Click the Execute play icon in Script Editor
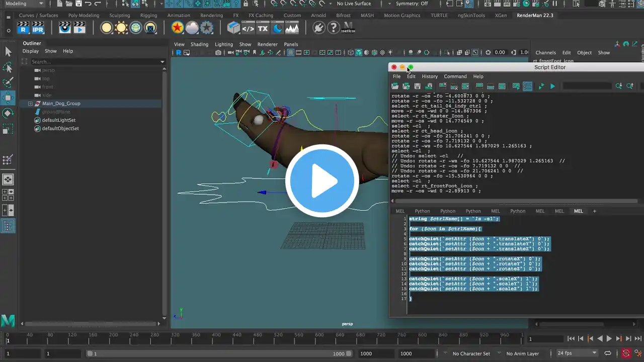 [552, 86]
